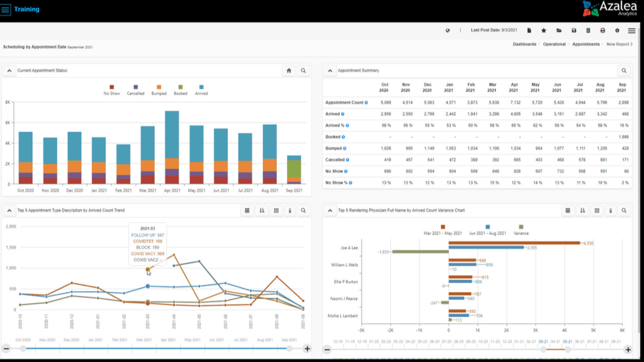Image resolution: width=644 pixels, height=362 pixels.
Task: Click the sort icon in Variance Chart panel
Action: (582, 210)
